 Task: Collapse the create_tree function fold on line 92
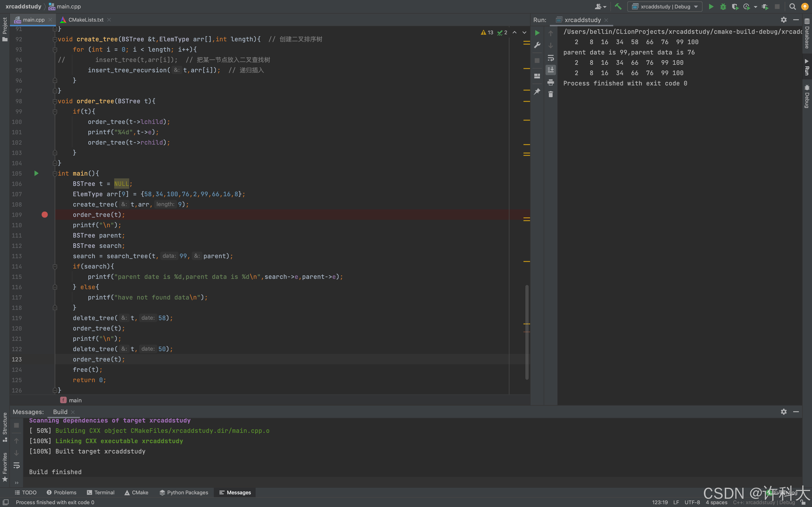(x=55, y=39)
